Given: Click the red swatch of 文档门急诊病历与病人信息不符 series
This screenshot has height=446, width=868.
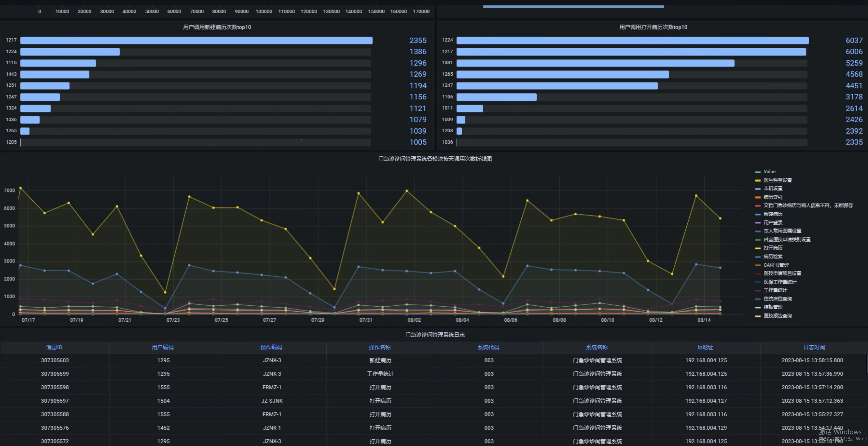Looking at the screenshot, I should 758,206.
